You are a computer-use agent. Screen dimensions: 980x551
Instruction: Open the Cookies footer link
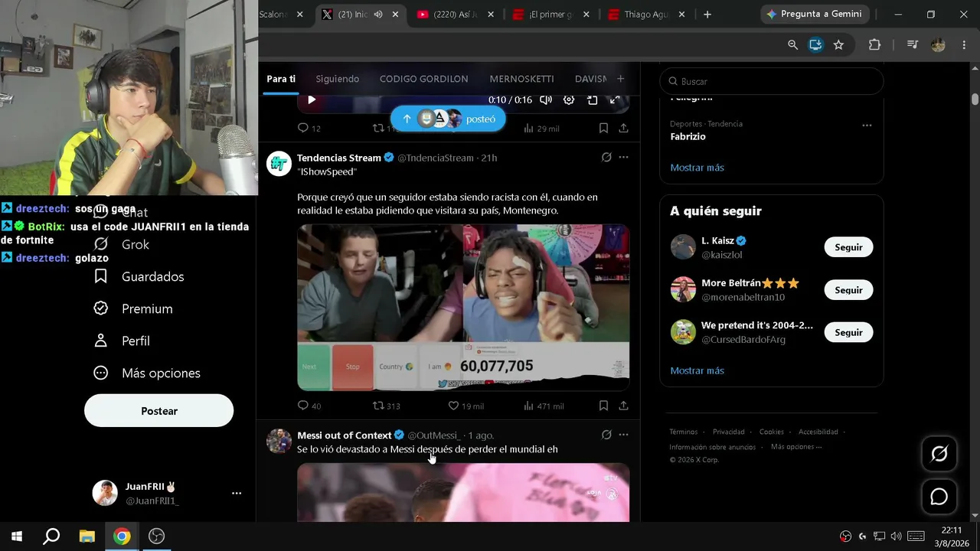click(x=772, y=432)
